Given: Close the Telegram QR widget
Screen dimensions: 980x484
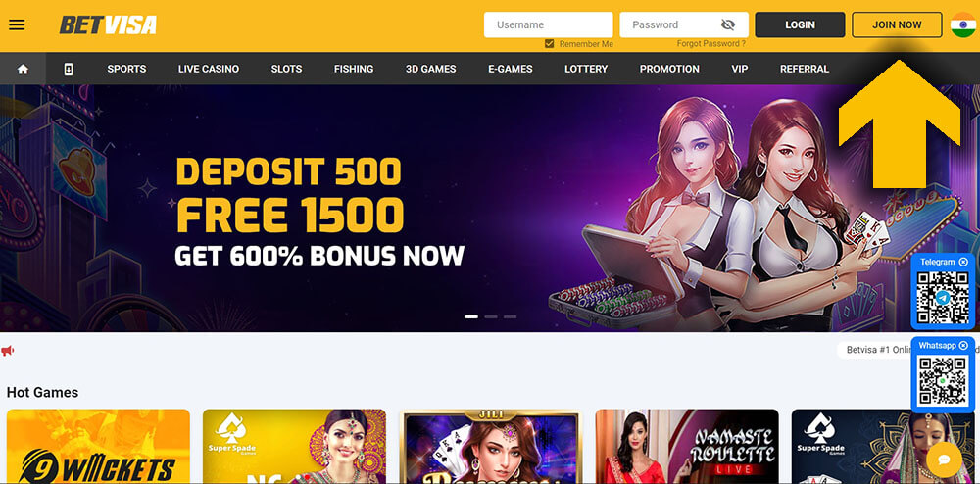Looking at the screenshot, I should pyautogui.click(x=963, y=262).
